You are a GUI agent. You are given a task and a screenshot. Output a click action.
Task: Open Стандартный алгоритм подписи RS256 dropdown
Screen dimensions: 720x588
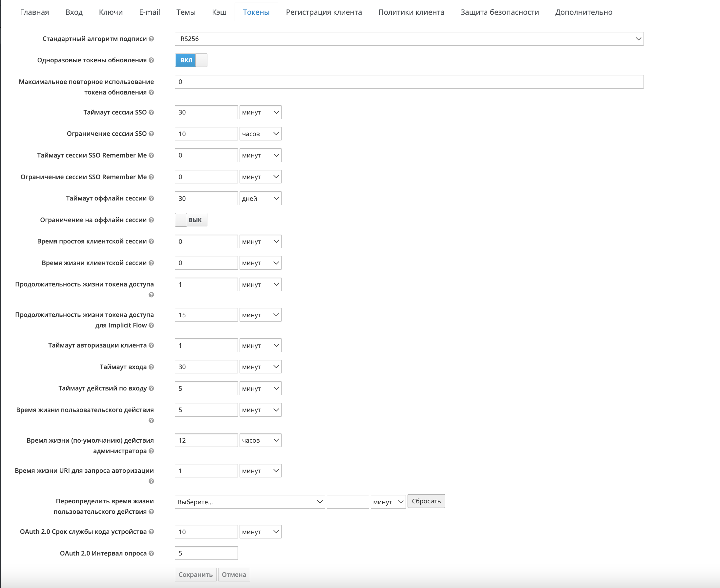tap(409, 39)
